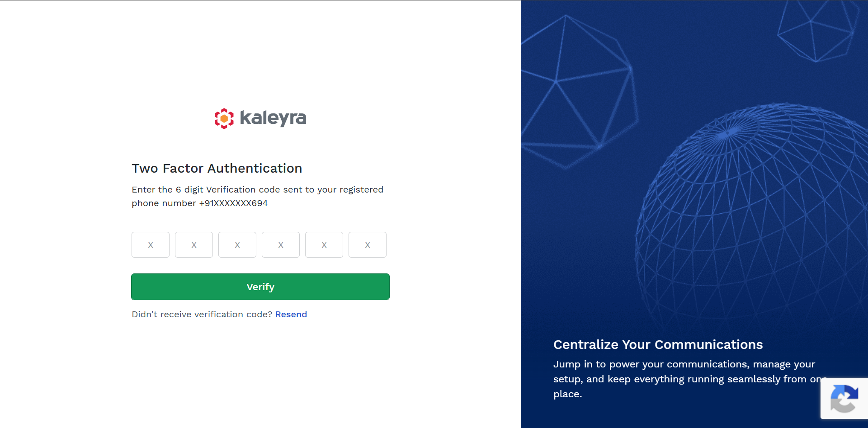
Task: Click the small polyhedron in the top corner
Action: pos(818,31)
